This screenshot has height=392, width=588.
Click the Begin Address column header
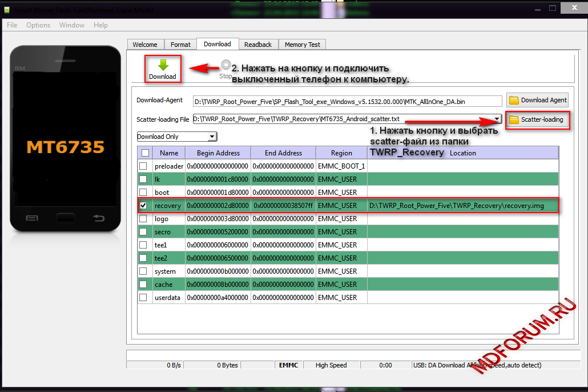tap(218, 153)
